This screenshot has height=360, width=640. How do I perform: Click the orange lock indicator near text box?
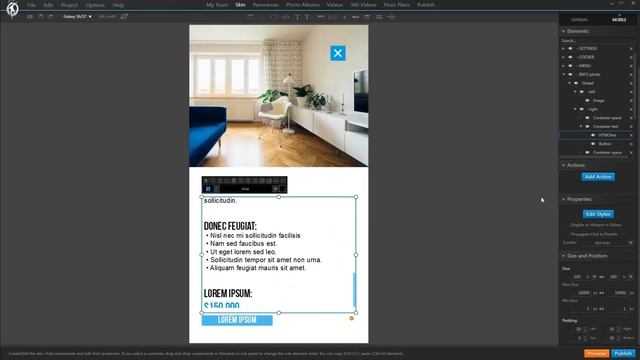[351, 318]
